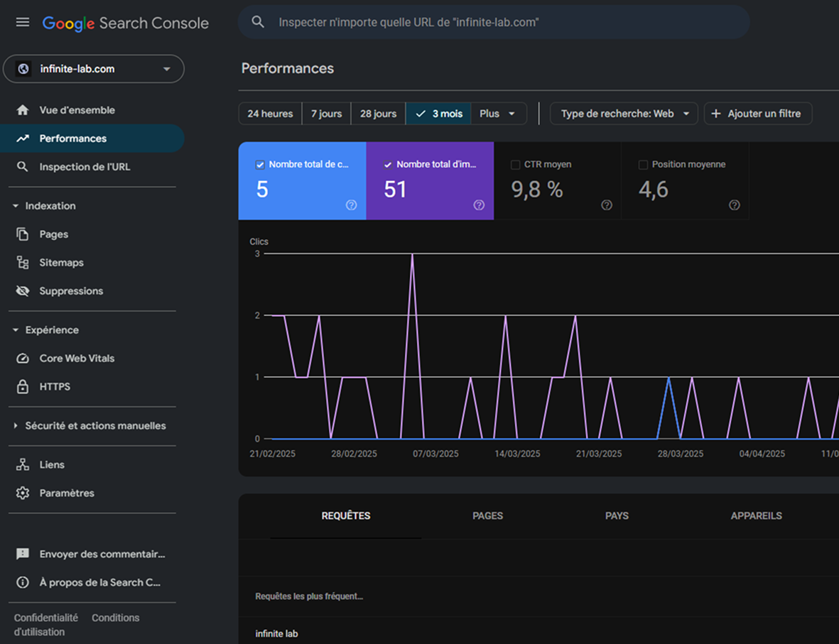Enable the Position moyenne checkbox
Viewport: 839px width, 644px height.
[x=643, y=165]
